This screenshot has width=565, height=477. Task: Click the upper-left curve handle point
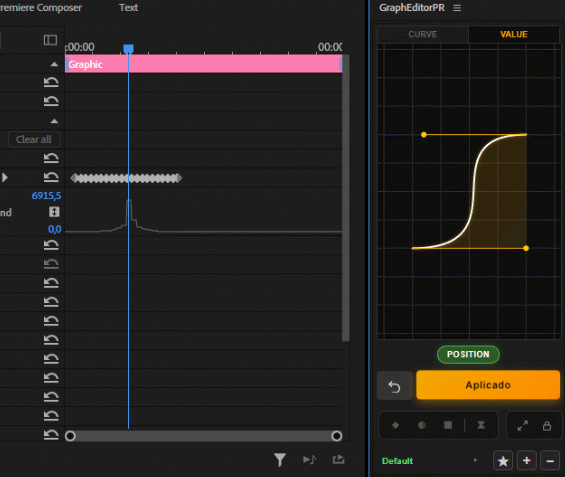[x=424, y=135]
